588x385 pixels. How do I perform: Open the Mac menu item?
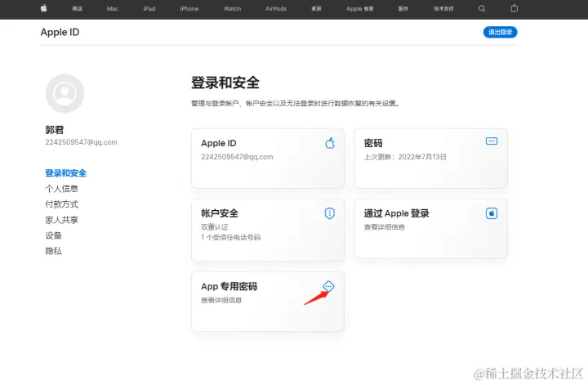point(113,9)
